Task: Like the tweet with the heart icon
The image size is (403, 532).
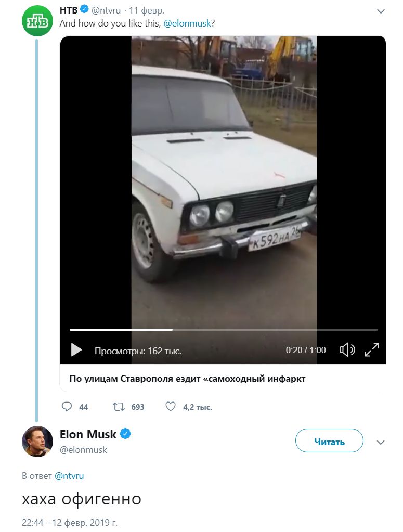Action: (170, 407)
